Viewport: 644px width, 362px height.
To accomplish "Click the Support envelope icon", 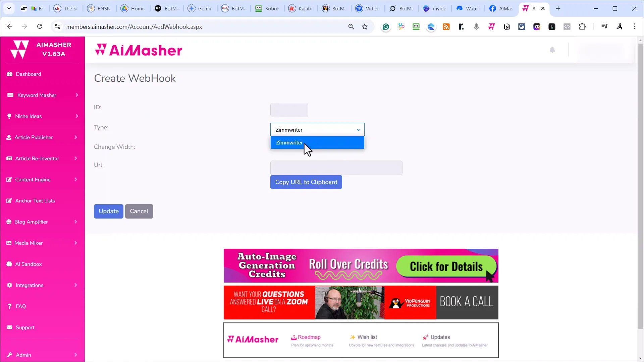I will [9, 327].
